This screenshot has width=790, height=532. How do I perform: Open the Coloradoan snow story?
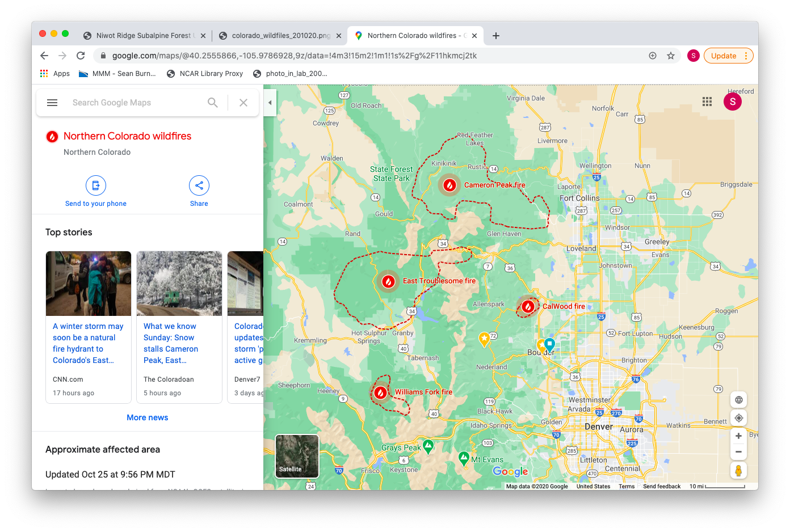171,343
